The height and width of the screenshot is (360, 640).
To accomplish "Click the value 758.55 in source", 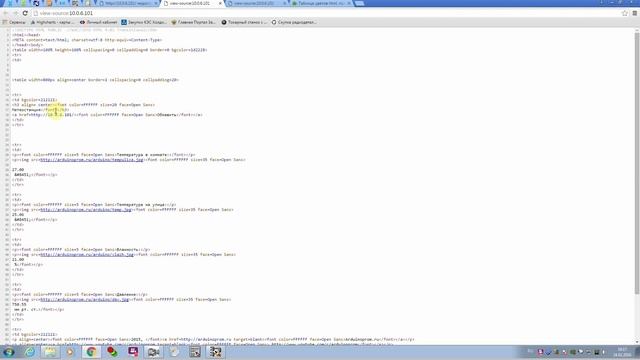I will 19,304.
